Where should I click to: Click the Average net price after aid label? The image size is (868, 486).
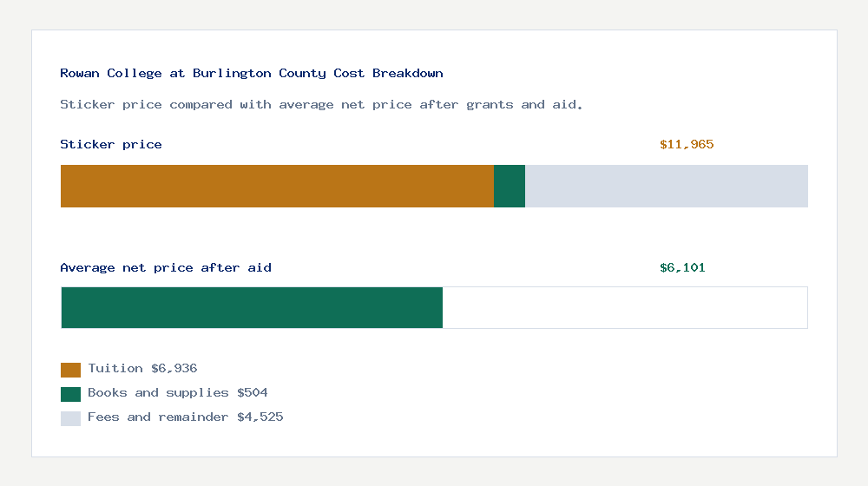point(166,268)
